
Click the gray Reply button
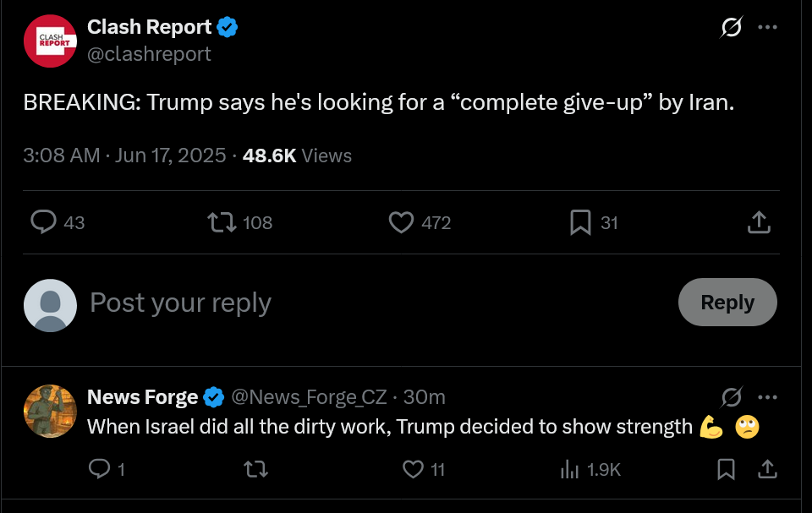point(727,302)
